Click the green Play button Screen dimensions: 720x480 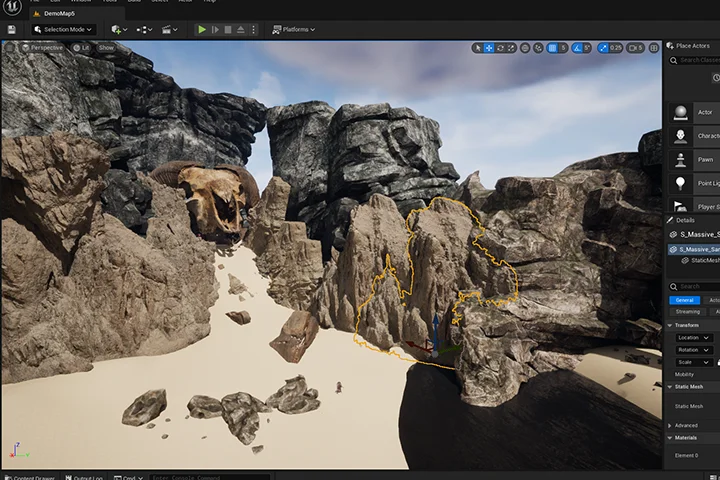pyautogui.click(x=202, y=30)
